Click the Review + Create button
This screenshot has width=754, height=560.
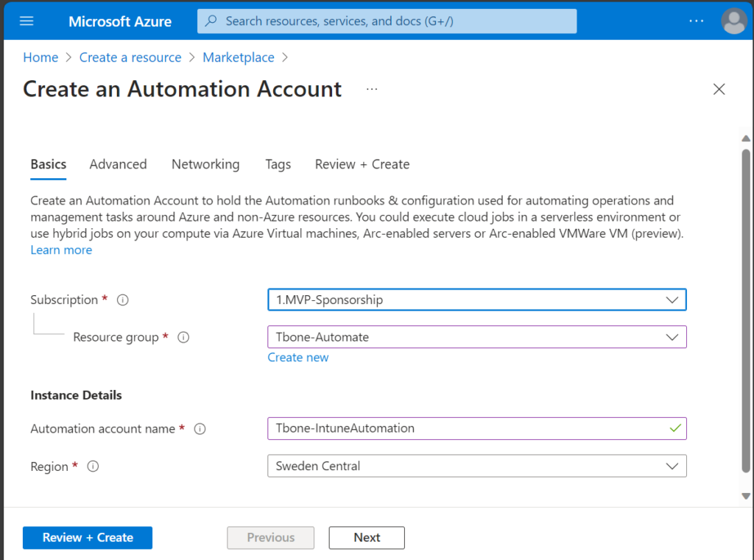88,537
